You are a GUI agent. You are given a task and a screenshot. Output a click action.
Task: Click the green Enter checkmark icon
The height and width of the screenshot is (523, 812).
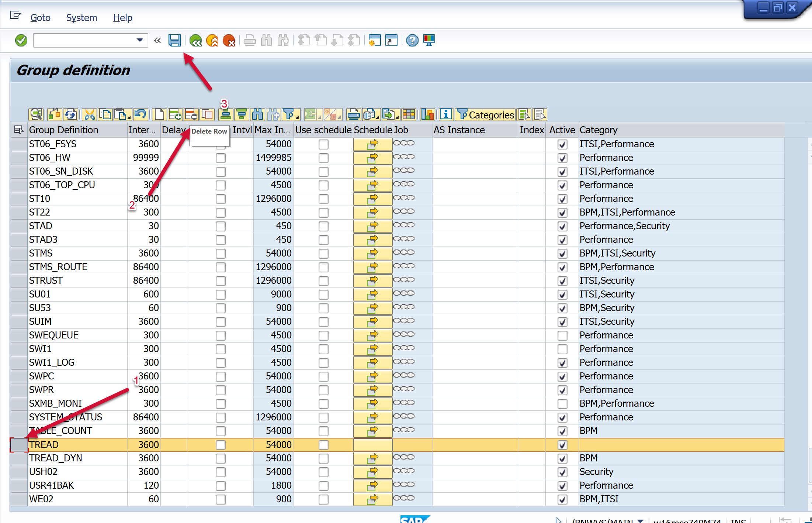(x=21, y=40)
